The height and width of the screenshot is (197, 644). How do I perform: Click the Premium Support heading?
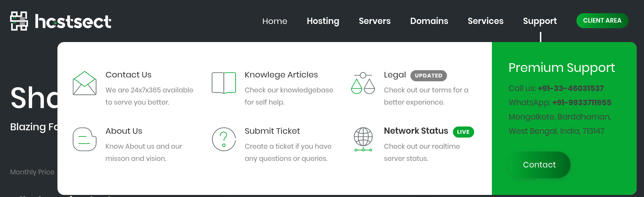[561, 68]
